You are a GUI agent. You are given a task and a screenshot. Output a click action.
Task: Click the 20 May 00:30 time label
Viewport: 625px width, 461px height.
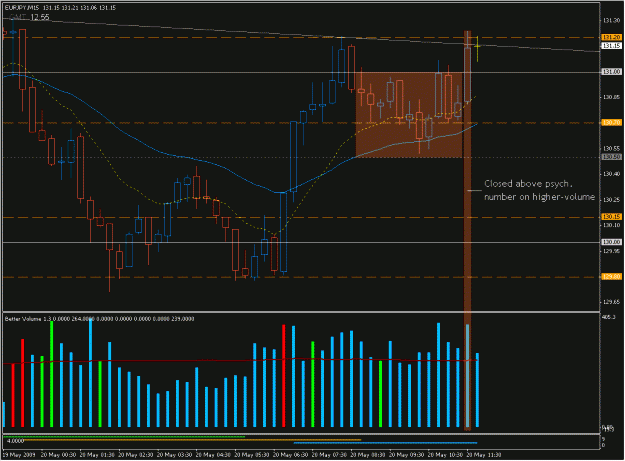pos(58,455)
